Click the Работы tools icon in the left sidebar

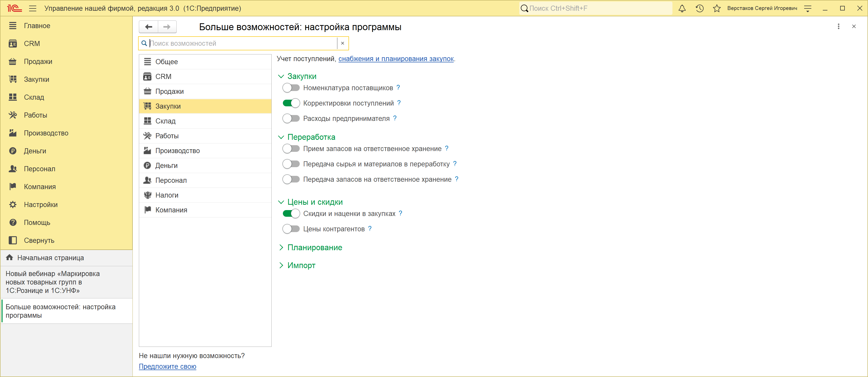click(13, 115)
